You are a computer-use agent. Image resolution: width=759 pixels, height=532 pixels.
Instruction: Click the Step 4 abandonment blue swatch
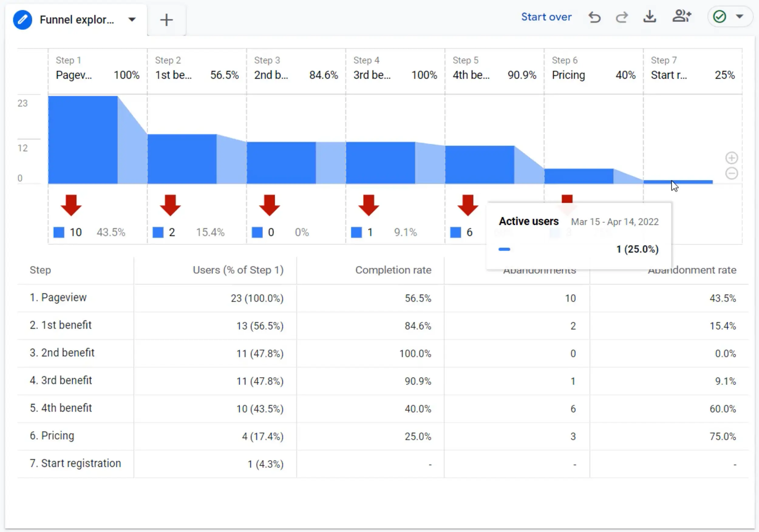pos(356,232)
